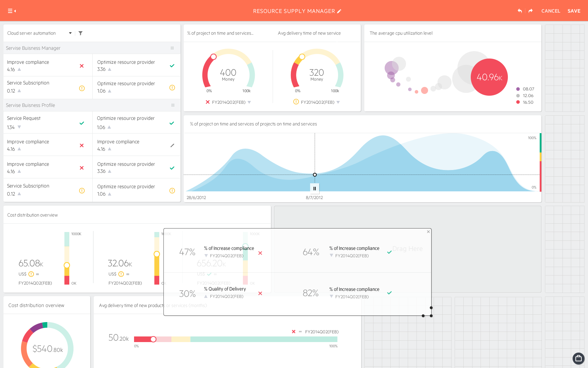Click the $540.80K donut chart
This screenshot has height=368, width=588.
pos(47,345)
